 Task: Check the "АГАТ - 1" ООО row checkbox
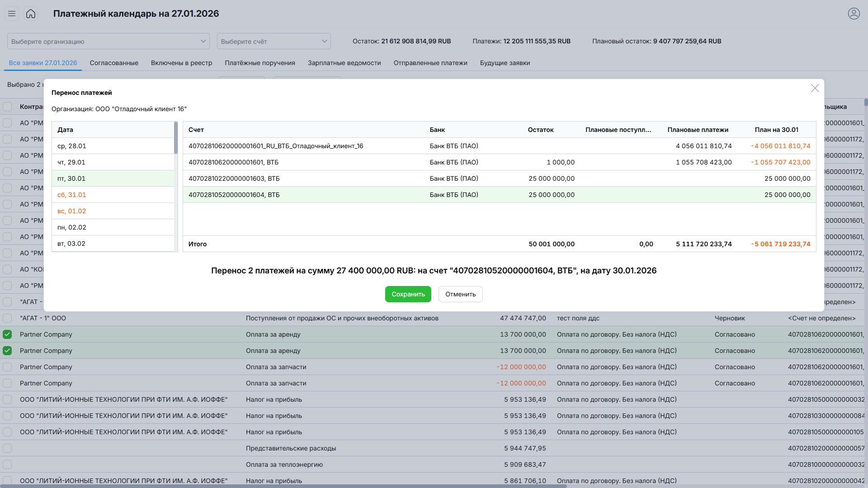pyautogui.click(x=7, y=318)
